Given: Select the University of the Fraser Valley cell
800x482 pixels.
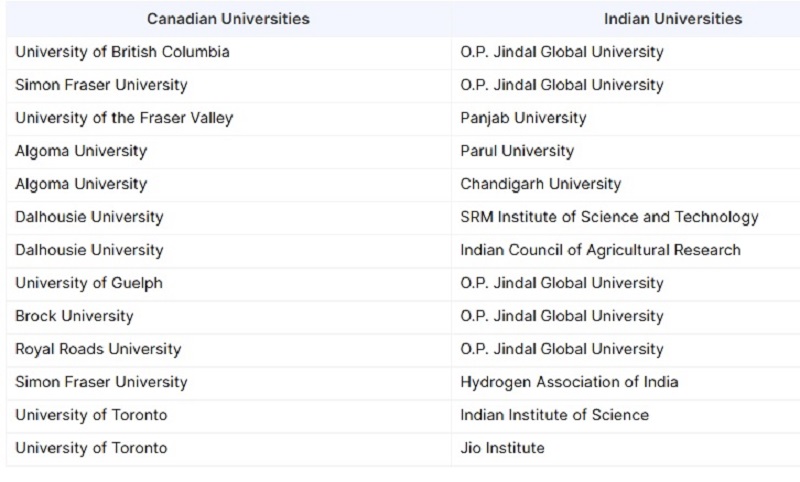Looking at the screenshot, I should pos(124,118).
